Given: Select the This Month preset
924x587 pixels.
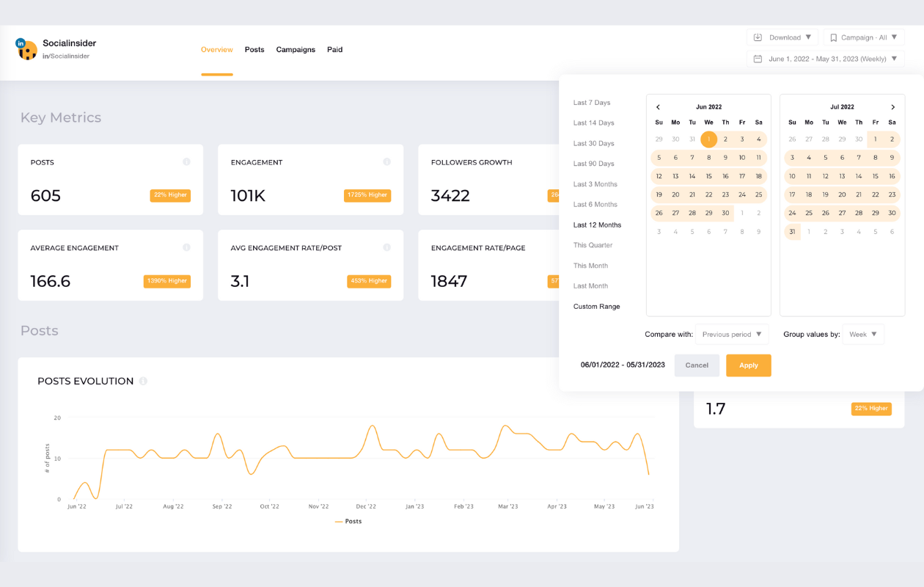Looking at the screenshot, I should pyautogui.click(x=590, y=266).
